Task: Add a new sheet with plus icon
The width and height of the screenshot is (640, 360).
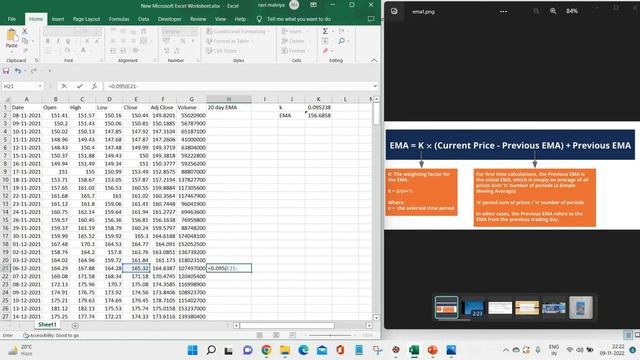Action: 75,325
